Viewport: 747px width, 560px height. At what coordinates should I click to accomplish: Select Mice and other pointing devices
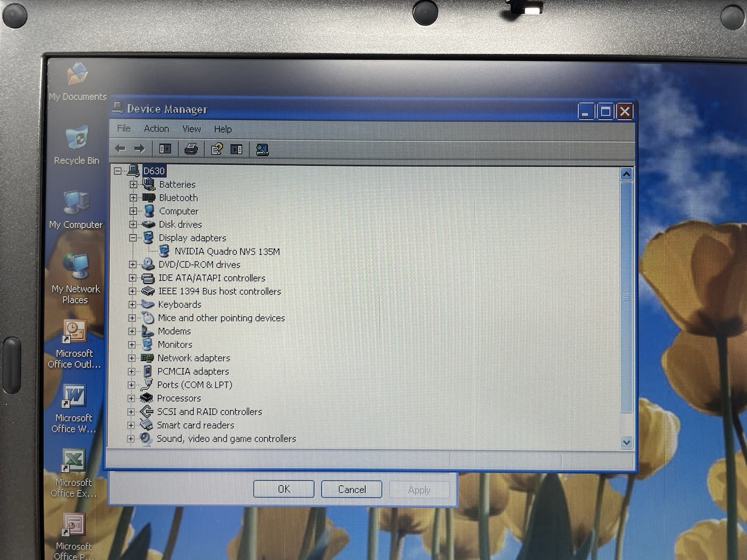221,318
